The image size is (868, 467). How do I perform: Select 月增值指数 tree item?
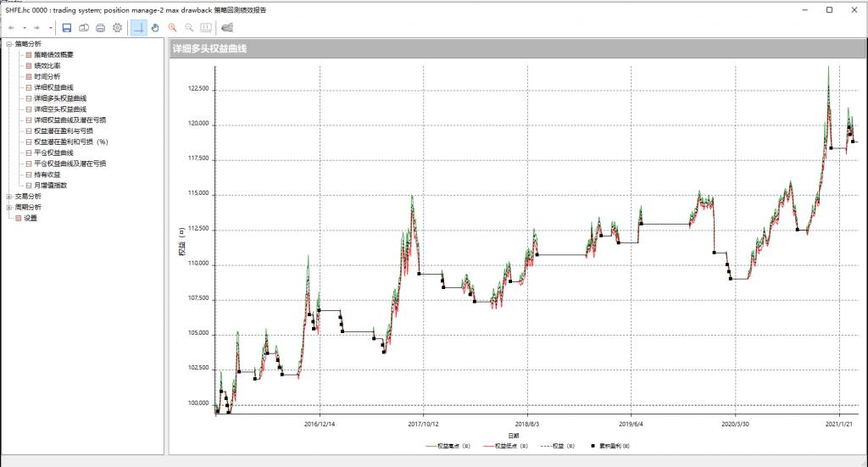(50, 186)
